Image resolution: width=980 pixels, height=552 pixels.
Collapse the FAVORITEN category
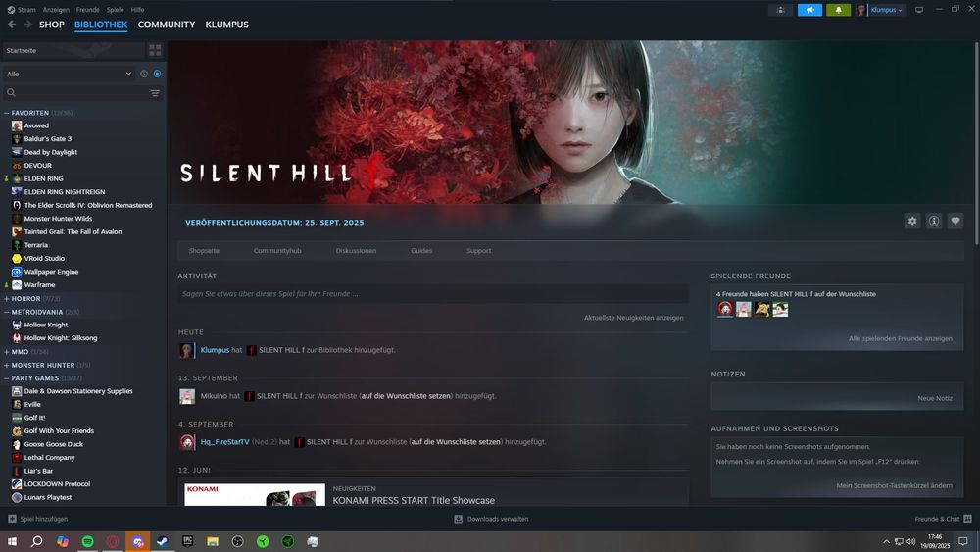point(6,113)
